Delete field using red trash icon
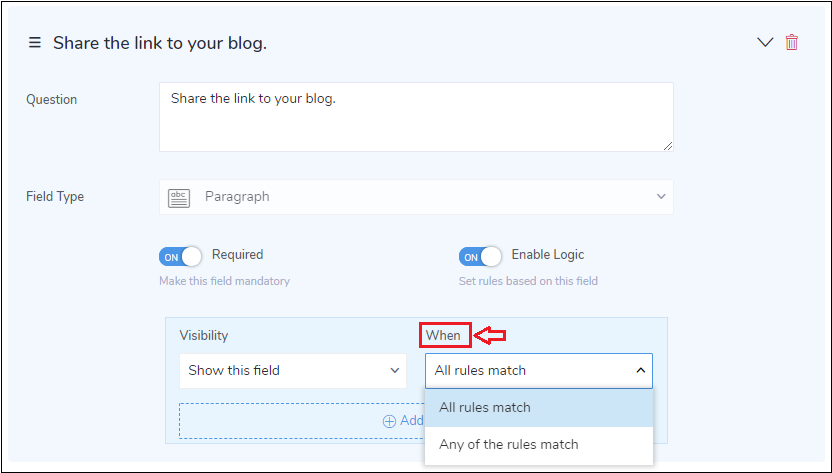Viewport: 832px width, 473px height. coord(792,42)
